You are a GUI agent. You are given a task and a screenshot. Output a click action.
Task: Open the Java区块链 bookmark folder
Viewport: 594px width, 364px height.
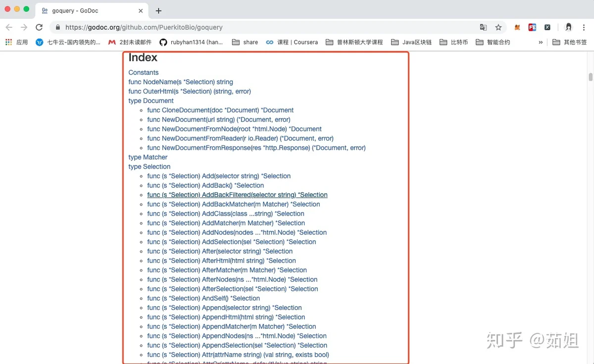pos(411,43)
